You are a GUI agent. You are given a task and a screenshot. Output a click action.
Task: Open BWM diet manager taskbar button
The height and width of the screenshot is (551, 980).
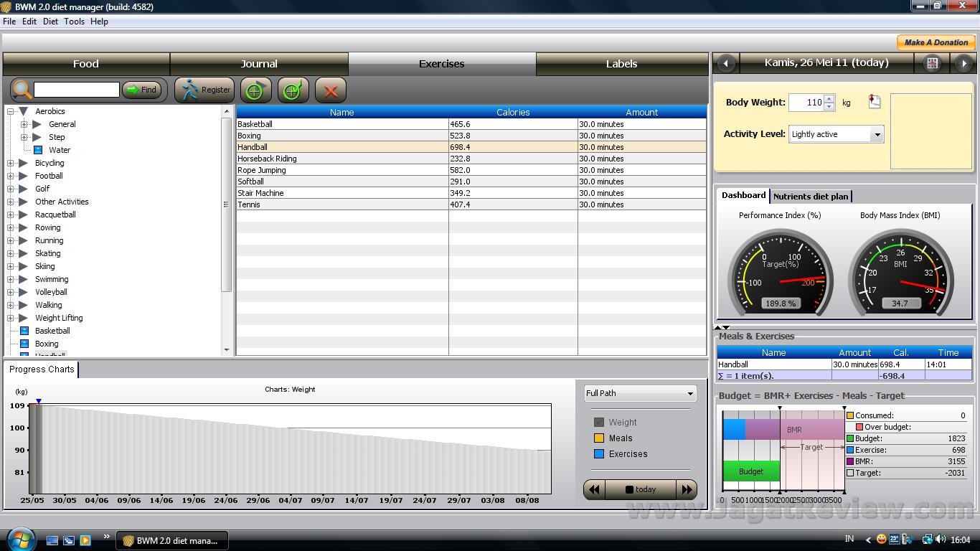pos(172,540)
